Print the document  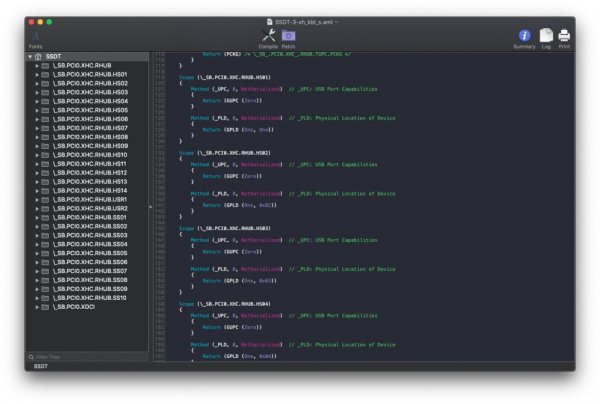point(564,36)
